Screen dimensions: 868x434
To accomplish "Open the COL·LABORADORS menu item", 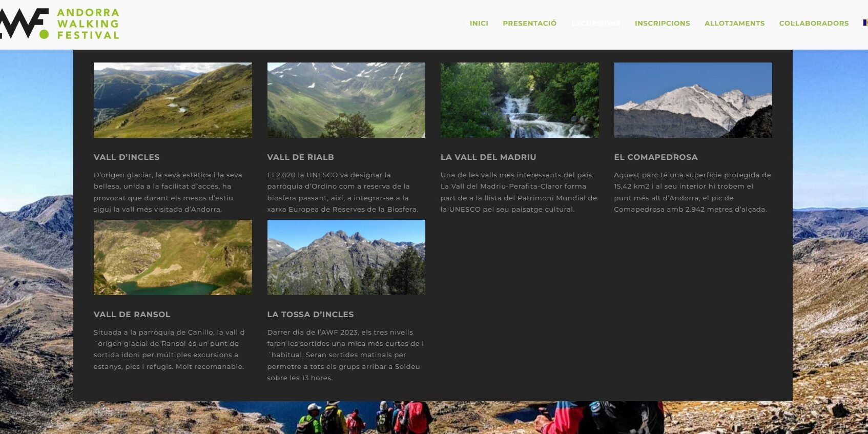I will click(814, 23).
